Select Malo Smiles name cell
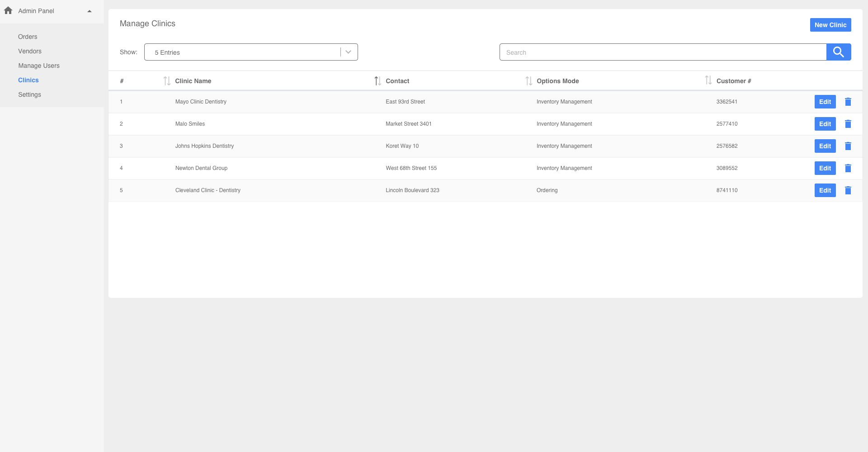 click(190, 124)
